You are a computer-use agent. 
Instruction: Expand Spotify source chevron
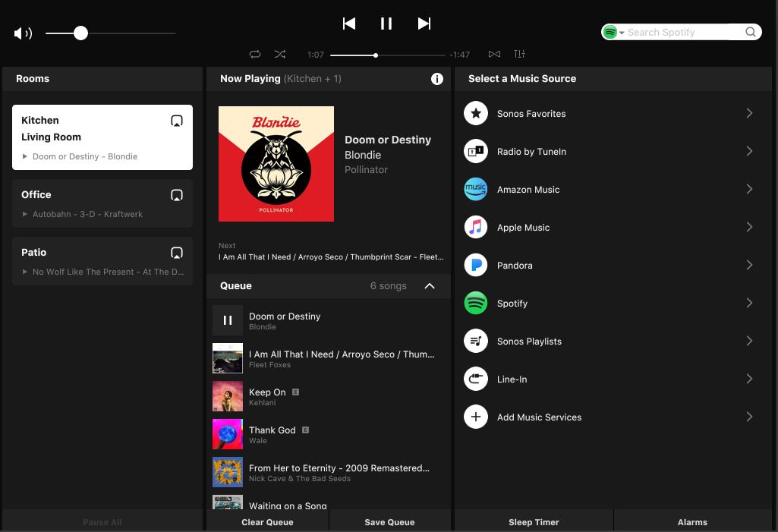[749, 303]
